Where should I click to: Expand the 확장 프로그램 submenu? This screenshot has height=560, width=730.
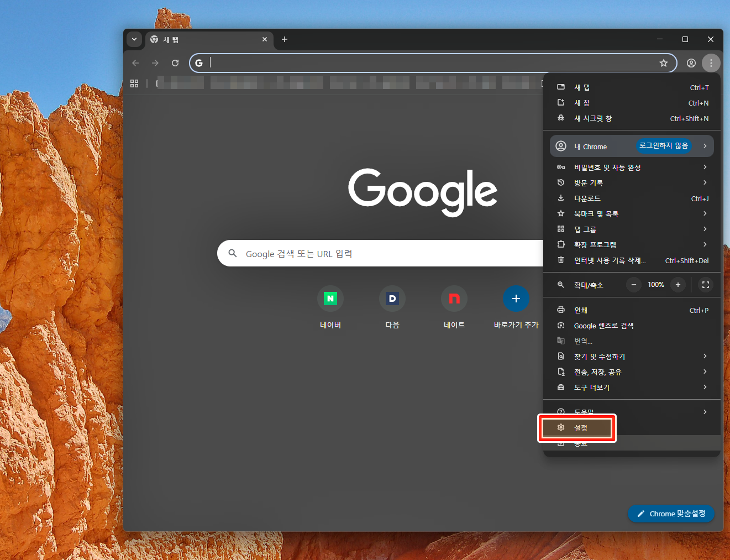click(x=632, y=244)
